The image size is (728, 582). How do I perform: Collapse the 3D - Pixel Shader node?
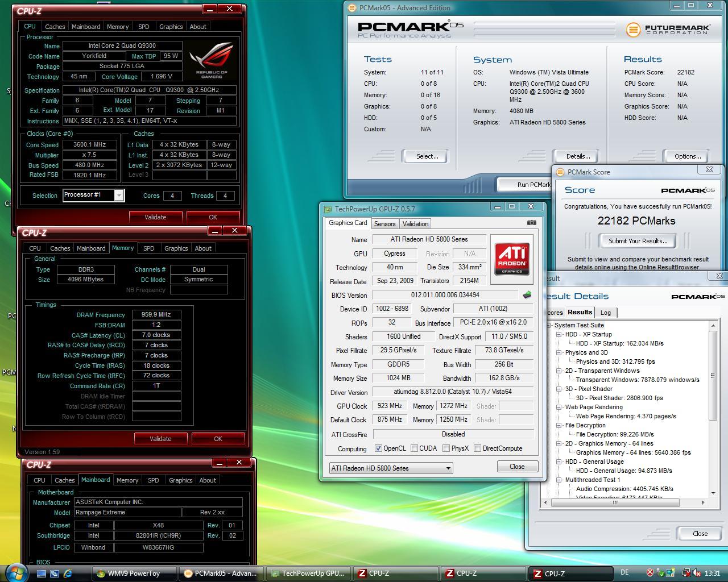[x=559, y=389]
